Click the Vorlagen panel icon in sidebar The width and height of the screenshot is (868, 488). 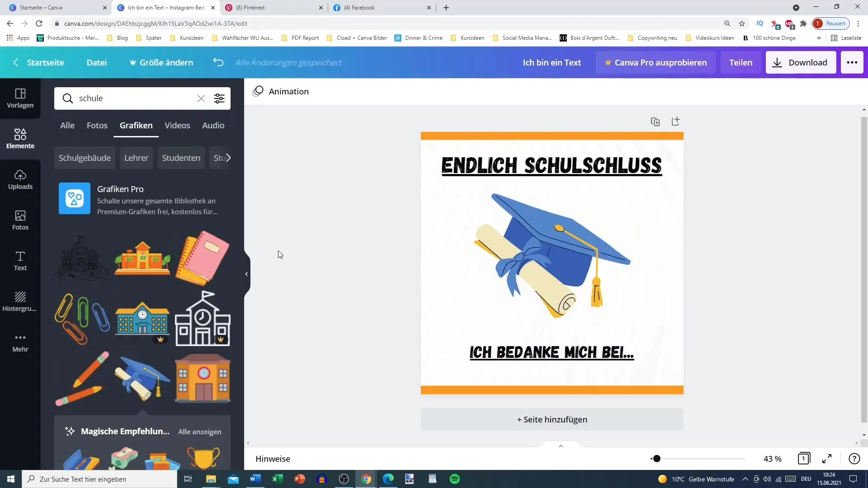(20, 97)
